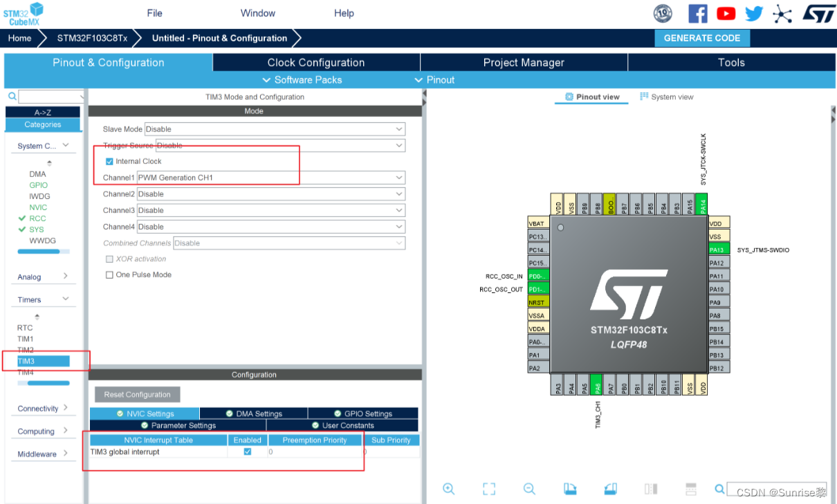Zoom in on the pinout view

448,489
